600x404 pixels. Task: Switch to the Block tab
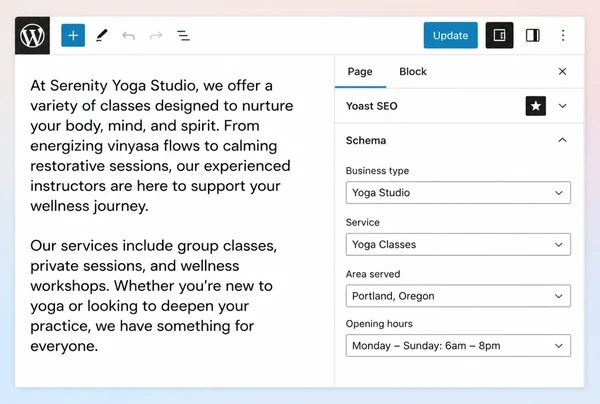pyautogui.click(x=413, y=72)
